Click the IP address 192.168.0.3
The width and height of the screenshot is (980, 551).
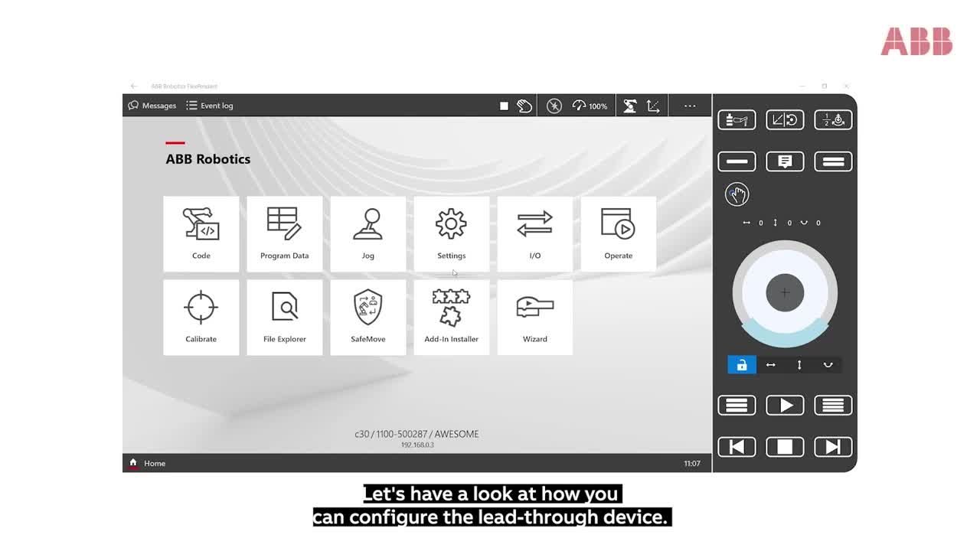pos(417,445)
